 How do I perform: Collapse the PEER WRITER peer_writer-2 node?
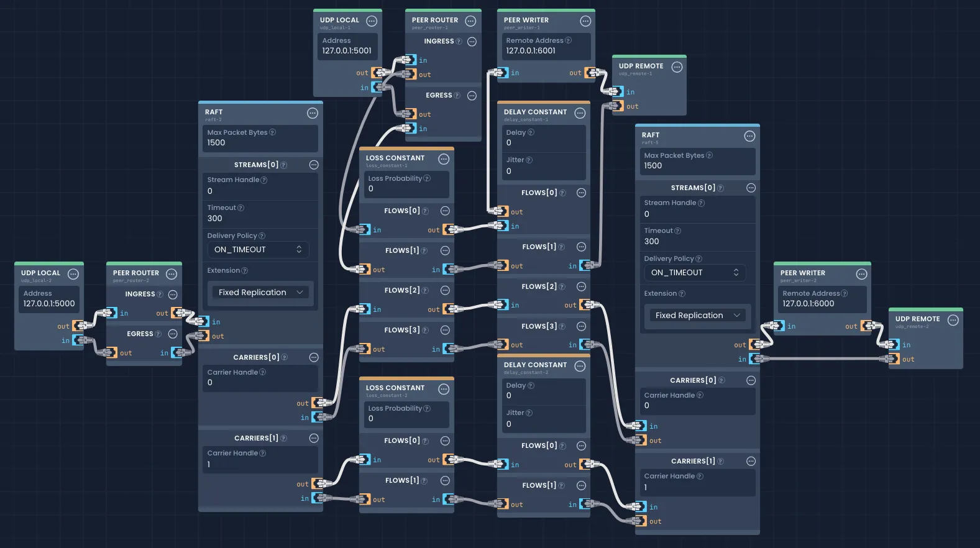coord(861,274)
